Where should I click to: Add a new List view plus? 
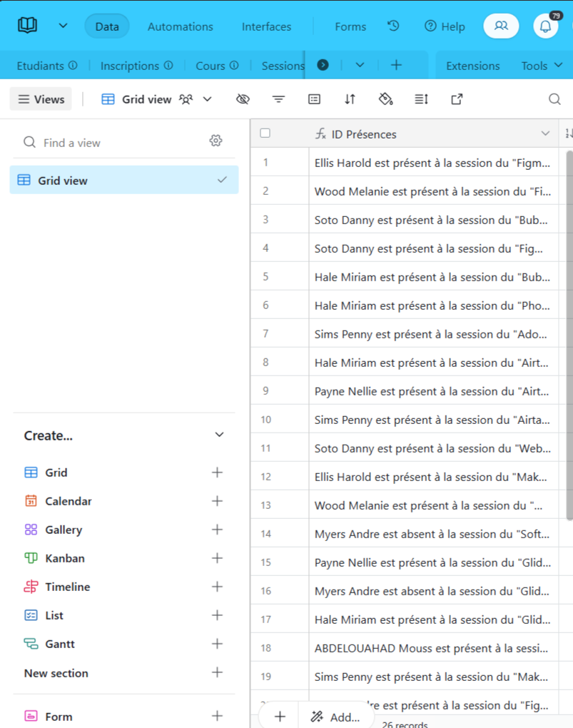pyautogui.click(x=218, y=615)
